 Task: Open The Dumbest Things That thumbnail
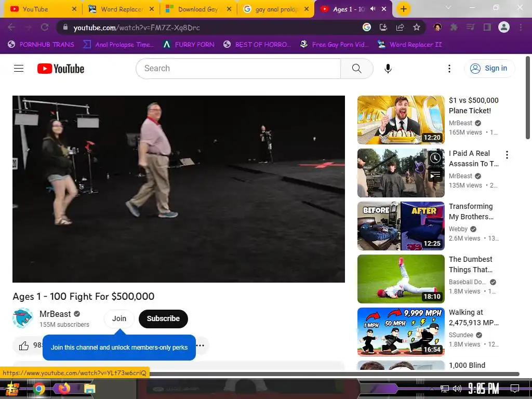[401, 279]
